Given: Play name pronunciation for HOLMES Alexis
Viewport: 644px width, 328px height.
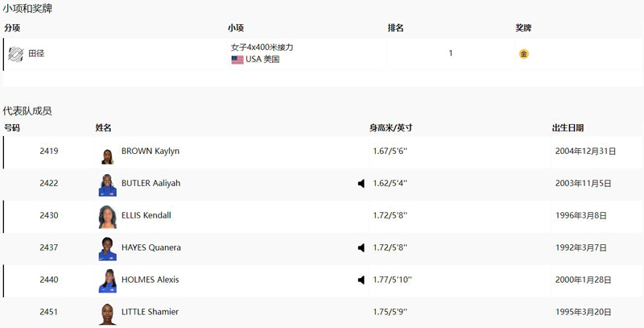Looking at the screenshot, I should pos(361,280).
